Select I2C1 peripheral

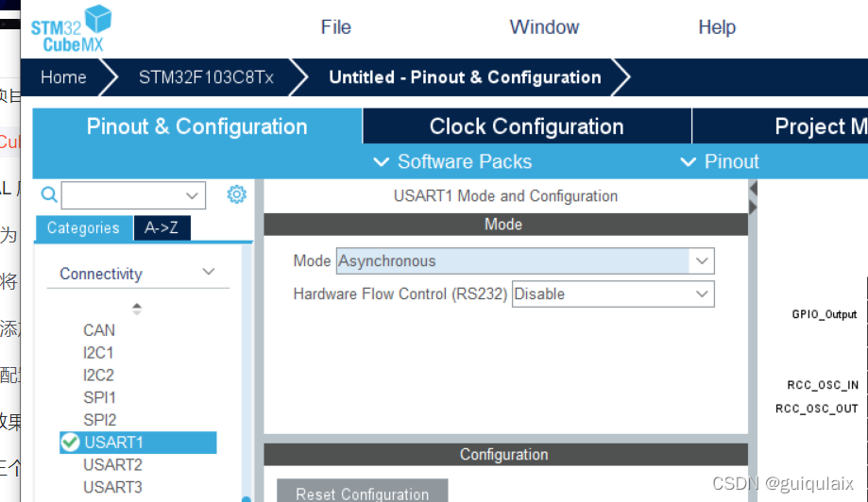click(98, 353)
